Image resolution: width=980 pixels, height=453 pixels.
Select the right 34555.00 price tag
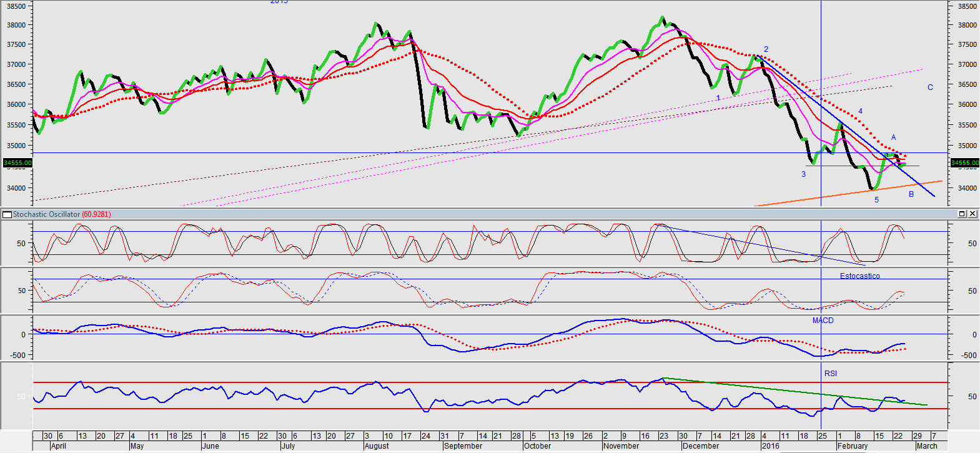coord(964,163)
